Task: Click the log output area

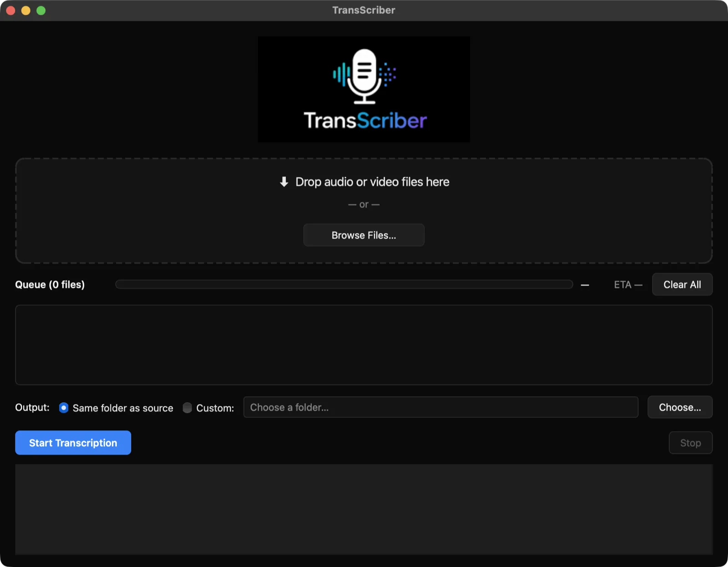Action: click(x=364, y=509)
